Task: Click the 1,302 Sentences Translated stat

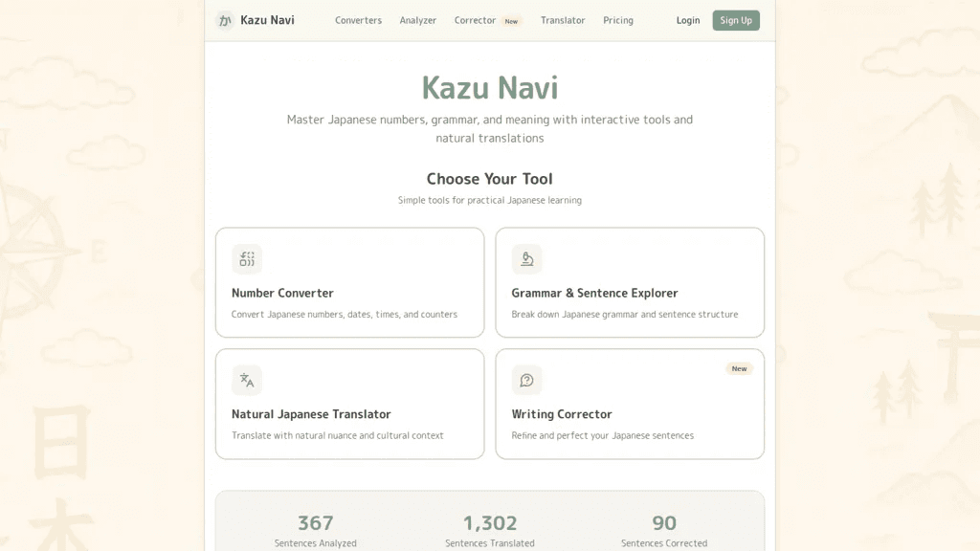Action: point(490,531)
